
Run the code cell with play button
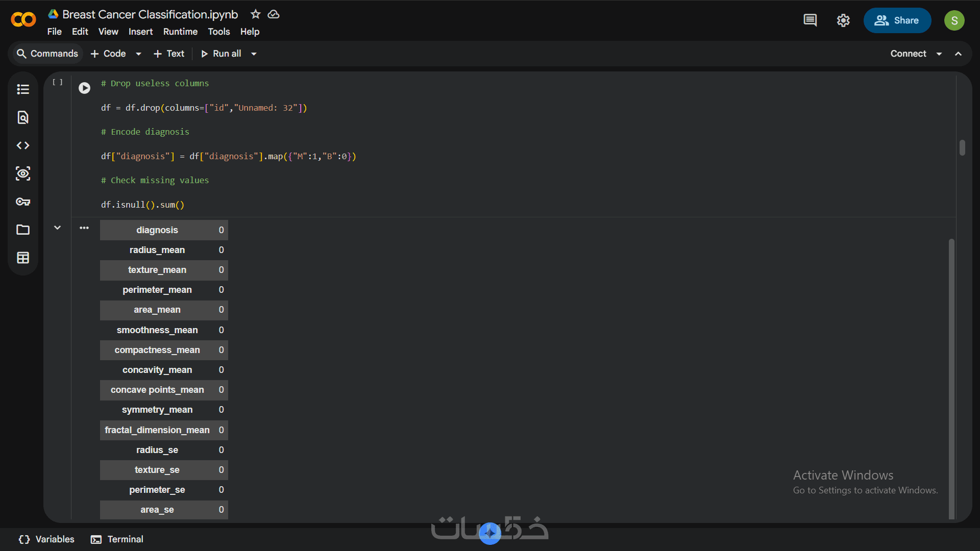pyautogui.click(x=84, y=88)
